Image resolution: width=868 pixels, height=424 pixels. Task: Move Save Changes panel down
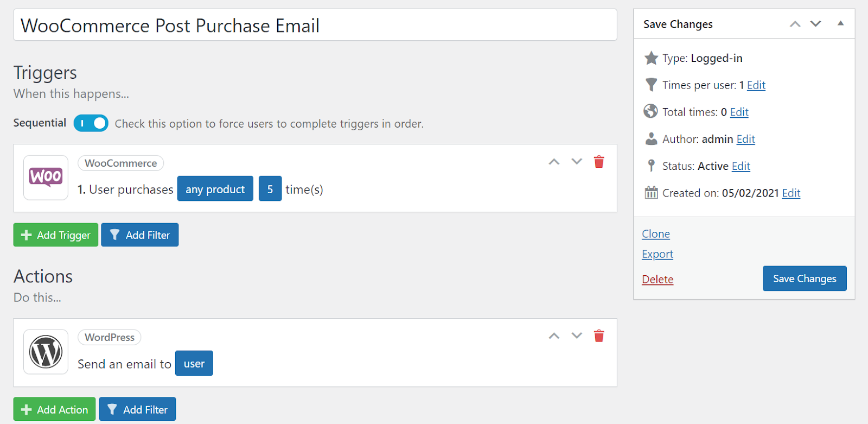coord(815,24)
